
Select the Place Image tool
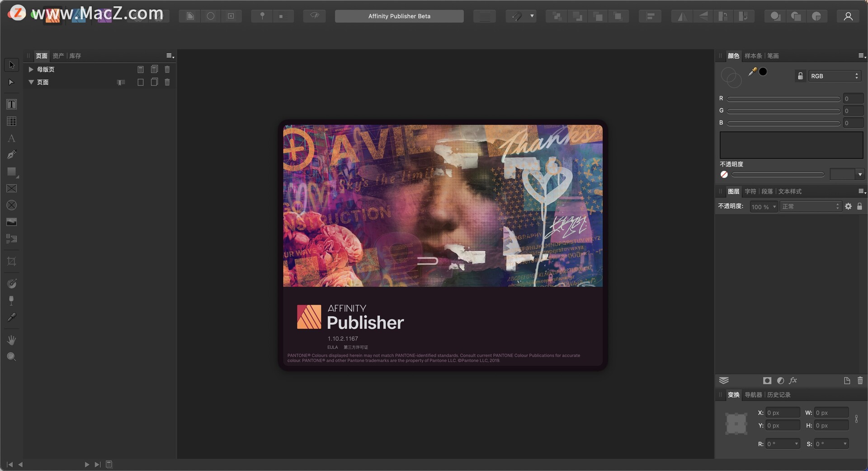[x=12, y=222]
